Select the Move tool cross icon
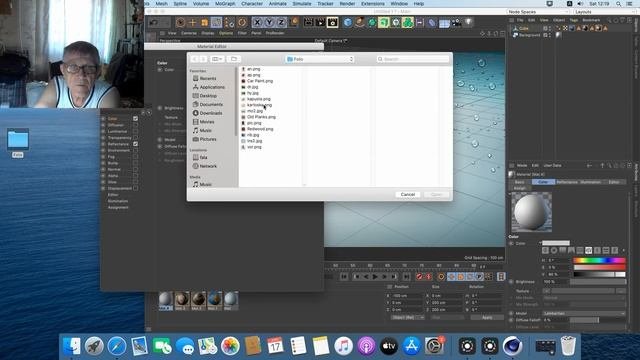The height and width of the screenshot is (360, 640). tap(192, 22)
